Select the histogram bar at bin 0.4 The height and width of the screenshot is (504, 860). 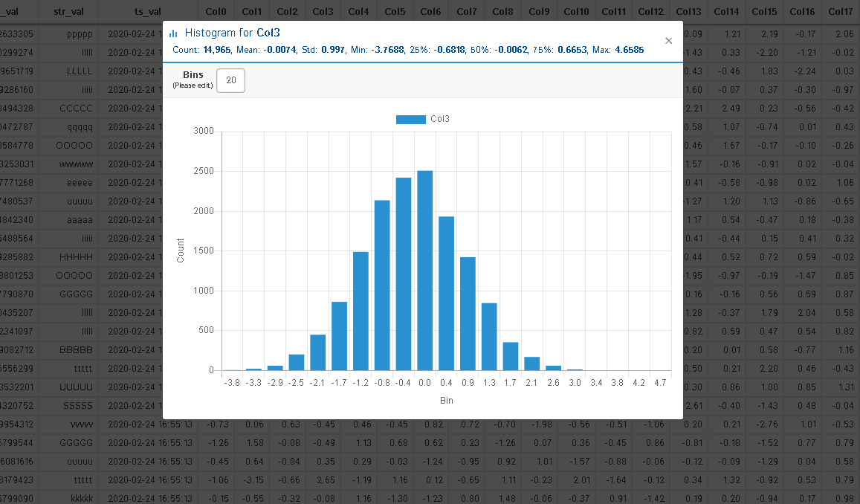coord(447,294)
